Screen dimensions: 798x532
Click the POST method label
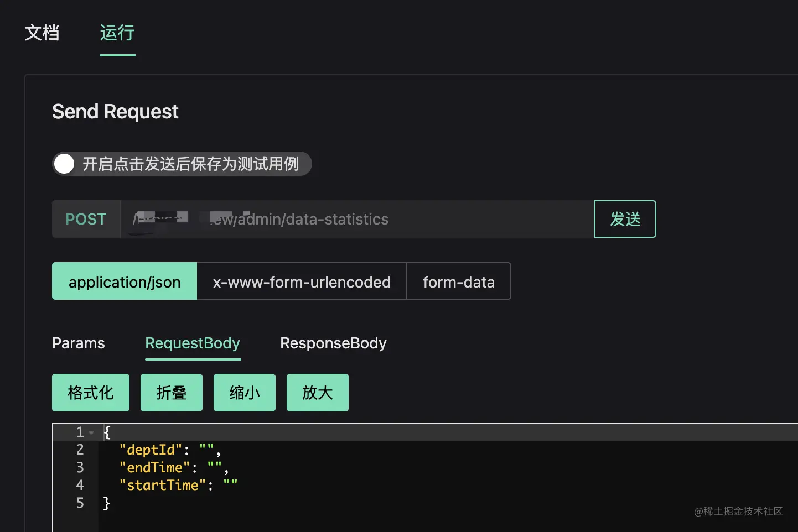pyautogui.click(x=86, y=220)
